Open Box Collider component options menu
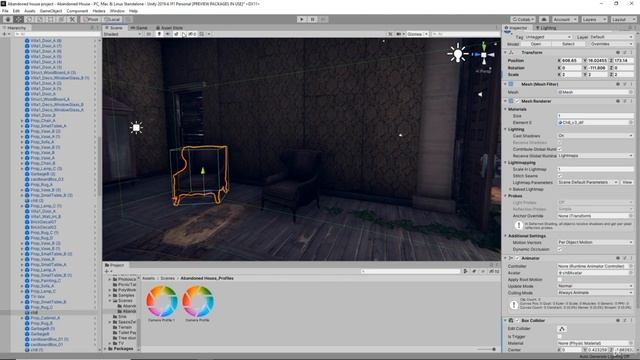Screen dimensions: 640x360 631,320
